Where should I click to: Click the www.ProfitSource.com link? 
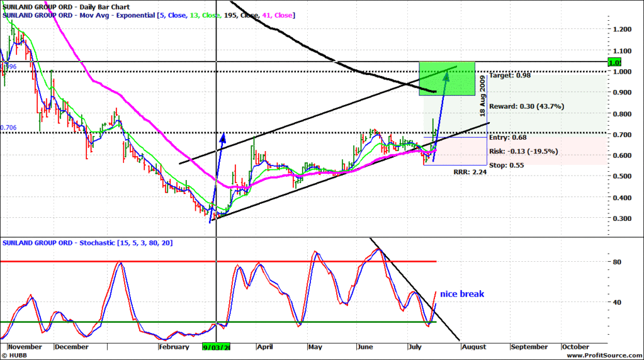click(x=605, y=356)
